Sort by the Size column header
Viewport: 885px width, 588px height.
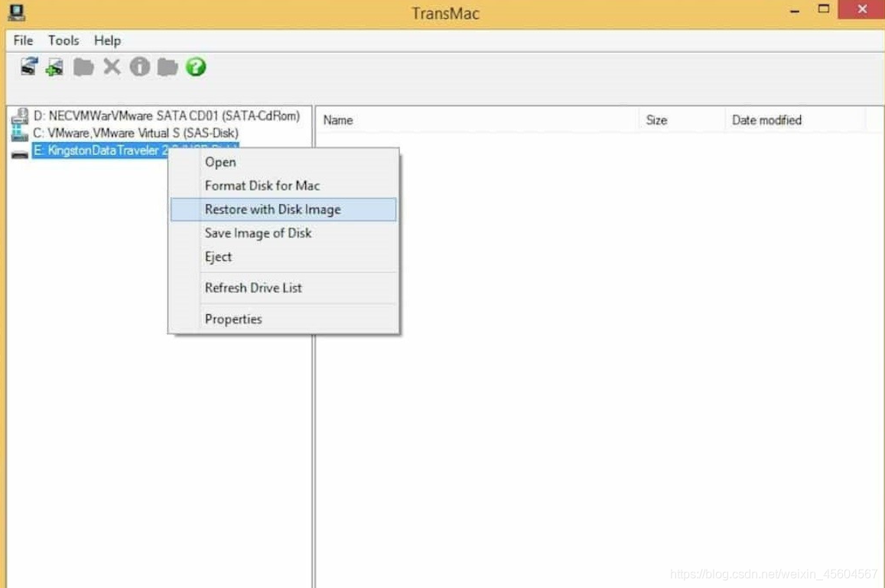click(x=682, y=120)
